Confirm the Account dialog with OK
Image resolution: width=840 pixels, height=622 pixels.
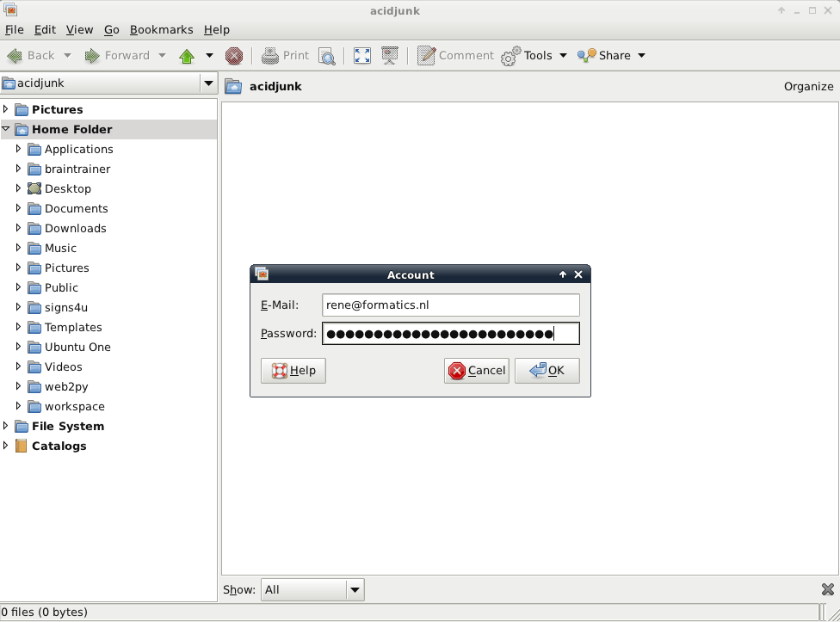pyautogui.click(x=547, y=371)
